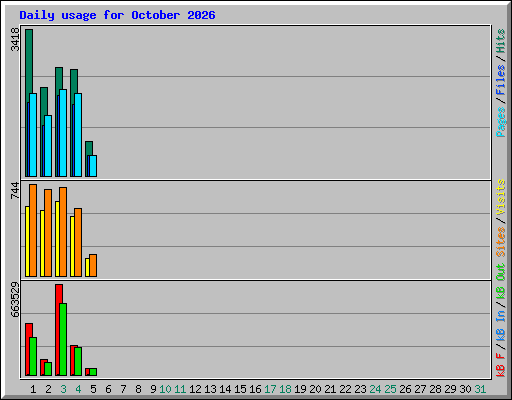Image resolution: width=512 pixels, height=400 pixels.
Task: Select the orange Sites bar for day 4
Action: [x=78, y=243]
